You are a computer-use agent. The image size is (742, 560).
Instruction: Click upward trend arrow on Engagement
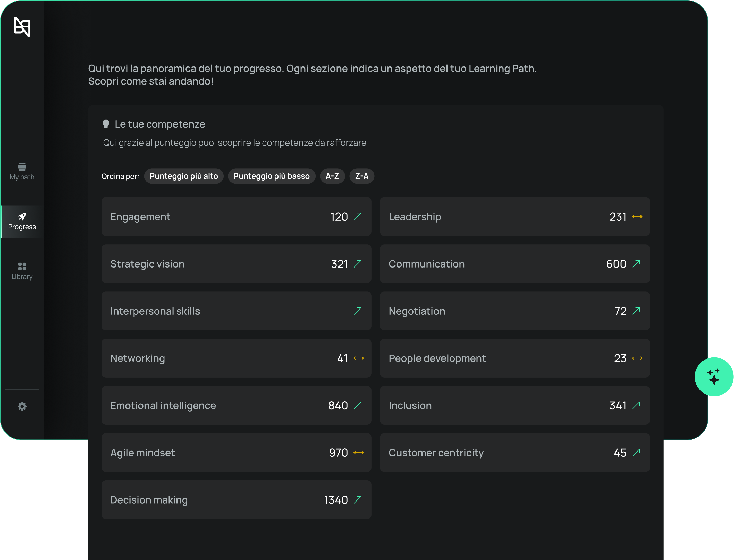(358, 216)
